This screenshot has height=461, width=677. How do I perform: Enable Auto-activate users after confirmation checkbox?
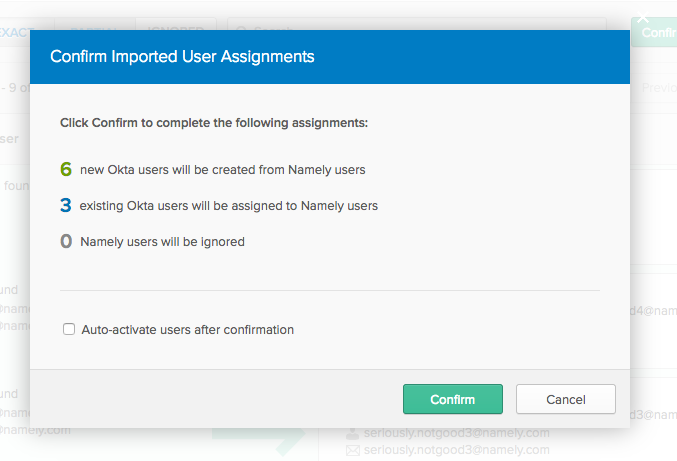(x=69, y=329)
